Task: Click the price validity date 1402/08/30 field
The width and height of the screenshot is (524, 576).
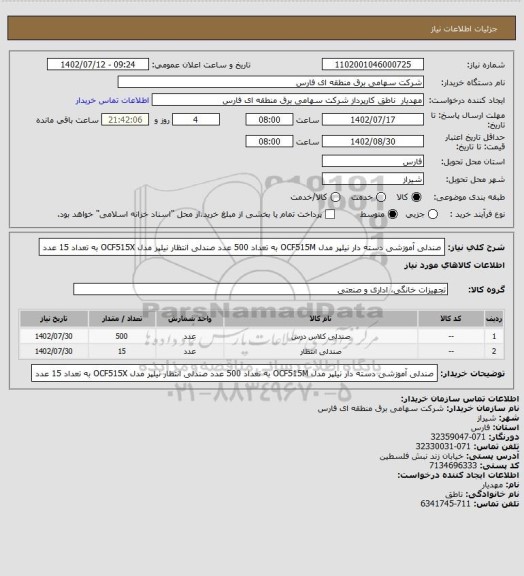Action: pyautogui.click(x=373, y=141)
